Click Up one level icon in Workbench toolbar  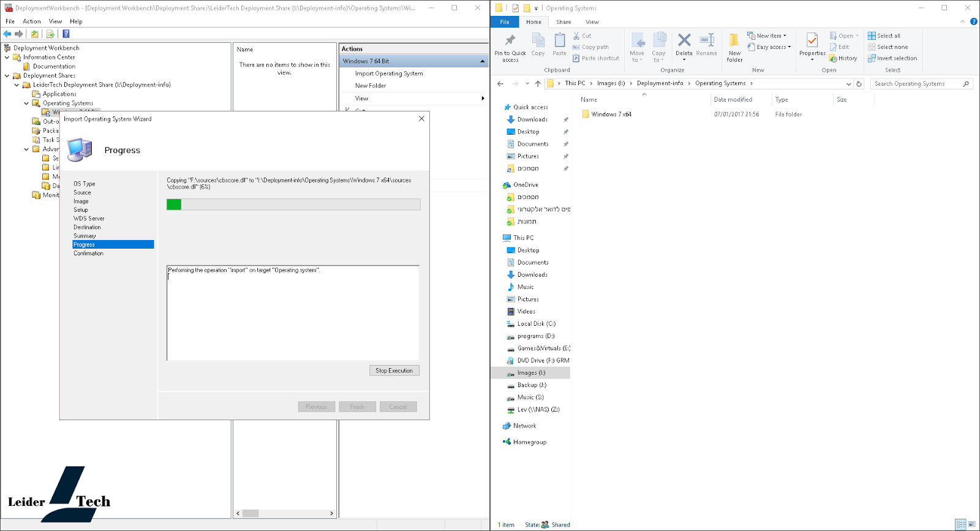click(x=35, y=34)
